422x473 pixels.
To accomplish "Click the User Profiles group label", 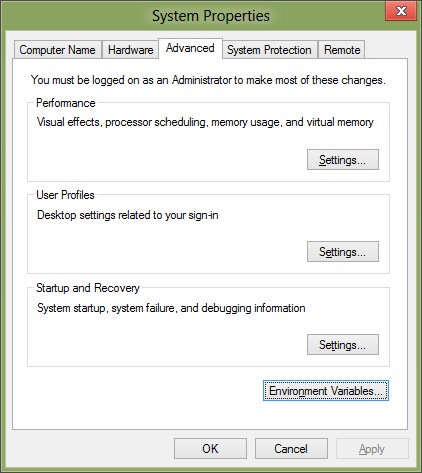I will 65,195.
